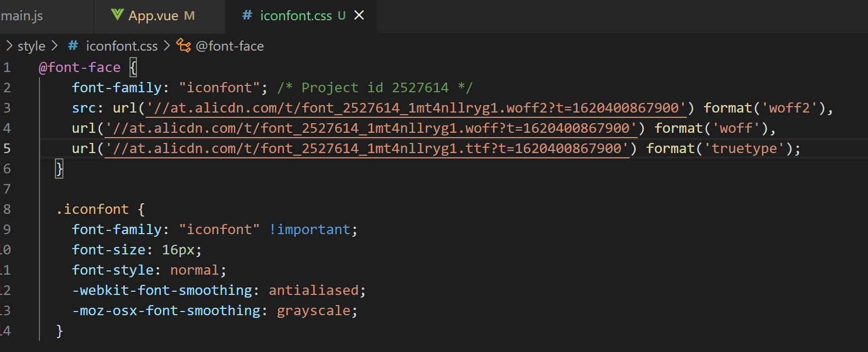Viewport: 868px width, 352px height.
Task: Click line number 8 in the gutter
Action: click(7, 209)
